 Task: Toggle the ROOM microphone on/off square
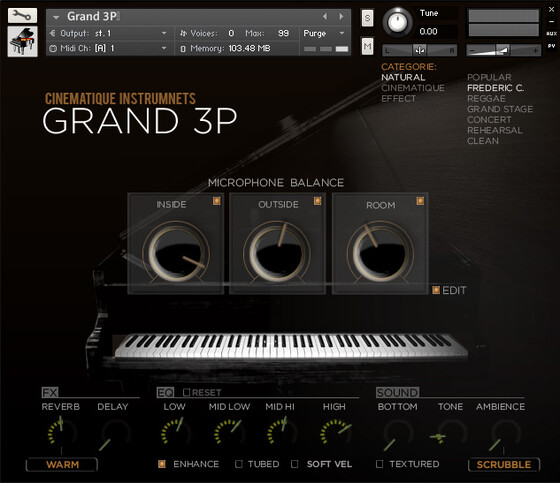point(420,201)
